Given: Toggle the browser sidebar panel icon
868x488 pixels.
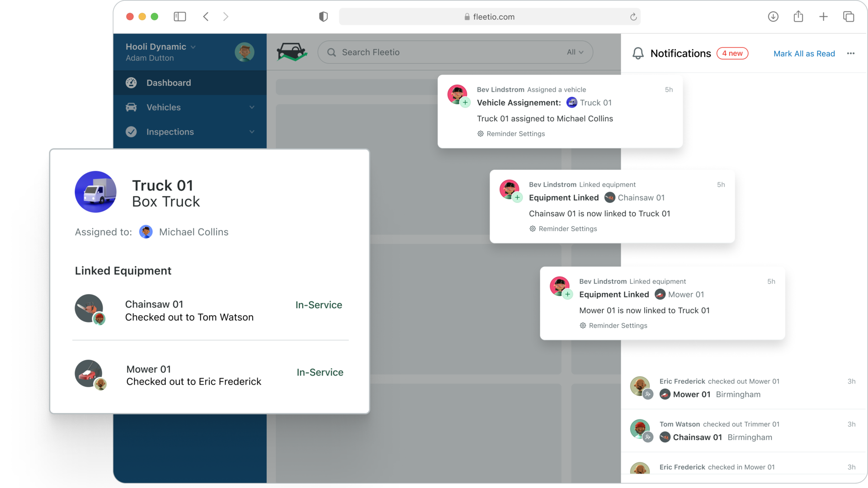Looking at the screenshot, I should tap(179, 17).
